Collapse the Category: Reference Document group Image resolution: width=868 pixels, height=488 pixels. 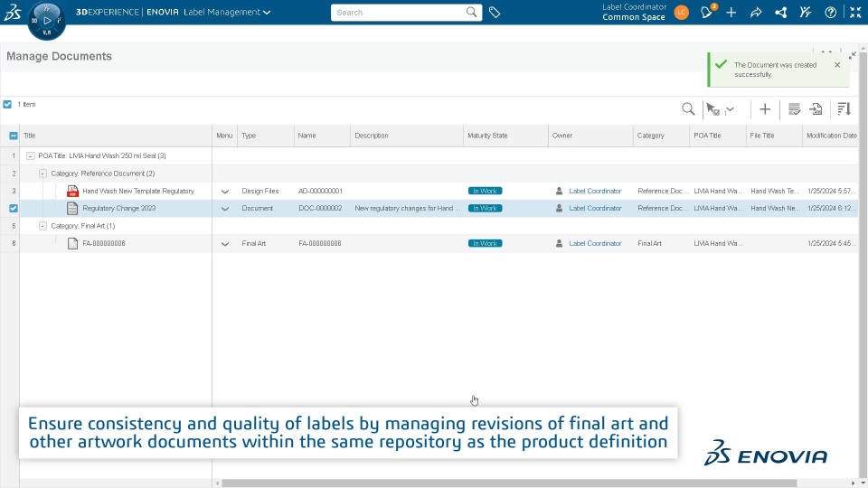tap(43, 173)
